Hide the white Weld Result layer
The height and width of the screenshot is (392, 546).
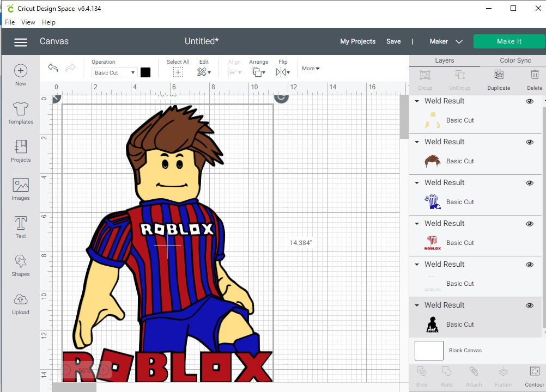[x=530, y=265]
